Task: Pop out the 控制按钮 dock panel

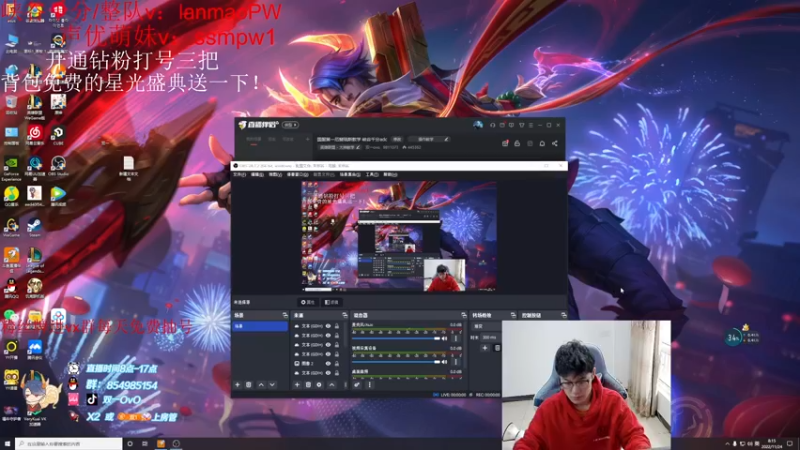Action: (x=563, y=315)
